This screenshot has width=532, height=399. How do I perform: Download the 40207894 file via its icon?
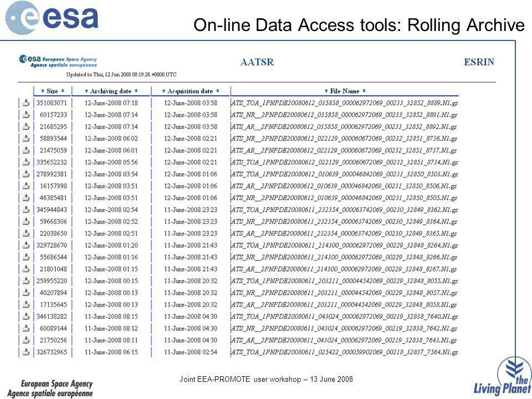click(26, 293)
